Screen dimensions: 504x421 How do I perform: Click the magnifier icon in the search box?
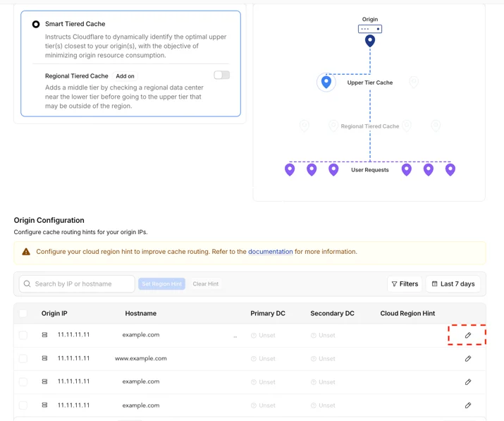(x=27, y=283)
